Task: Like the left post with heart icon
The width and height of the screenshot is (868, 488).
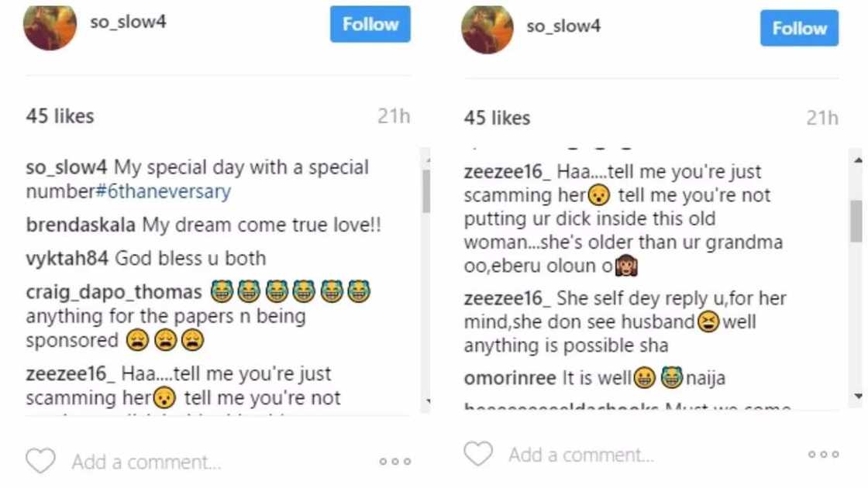Action: point(40,462)
